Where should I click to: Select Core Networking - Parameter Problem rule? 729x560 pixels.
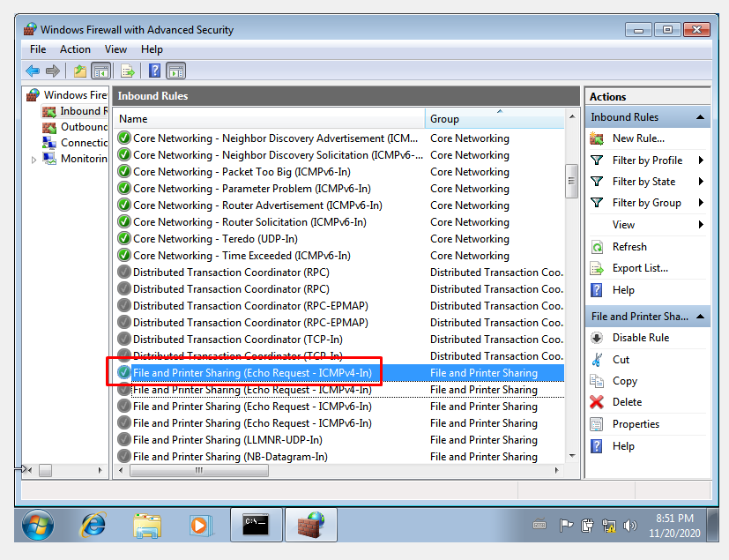coord(251,189)
